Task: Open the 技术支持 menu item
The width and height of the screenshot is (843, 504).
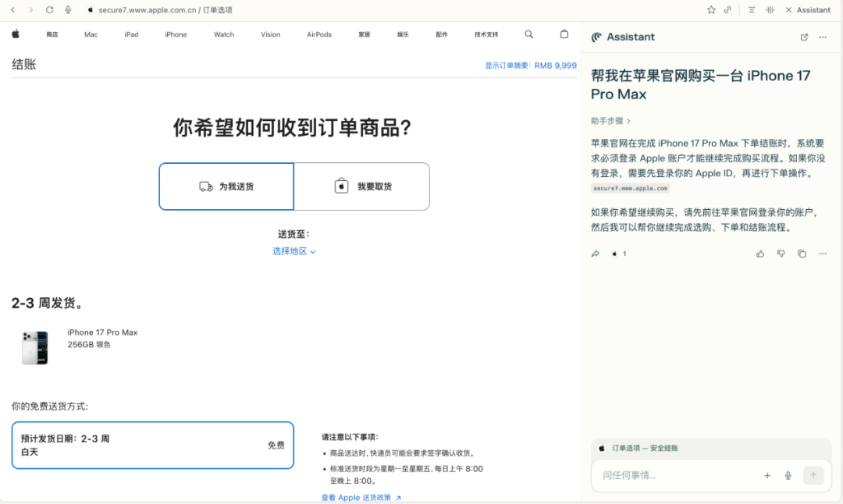Action: pyautogui.click(x=486, y=34)
